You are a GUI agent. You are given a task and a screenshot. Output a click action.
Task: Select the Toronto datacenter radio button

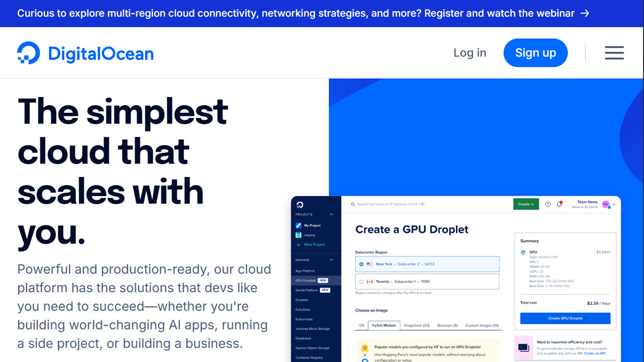pyautogui.click(x=361, y=282)
